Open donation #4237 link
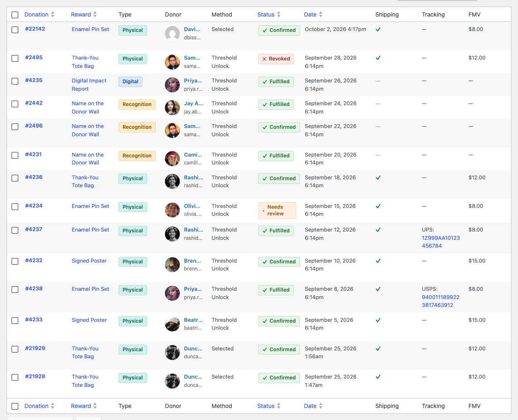The height and width of the screenshot is (420, 518). 34,229
